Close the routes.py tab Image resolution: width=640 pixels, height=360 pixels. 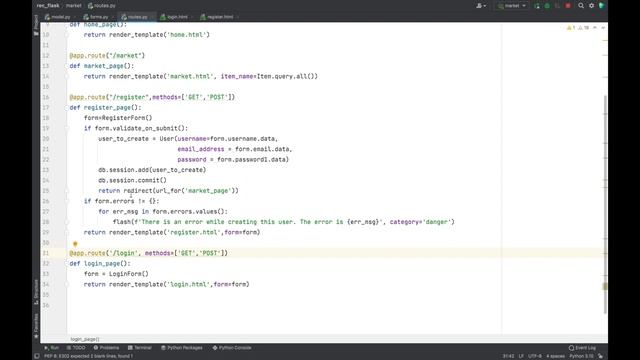click(152, 17)
